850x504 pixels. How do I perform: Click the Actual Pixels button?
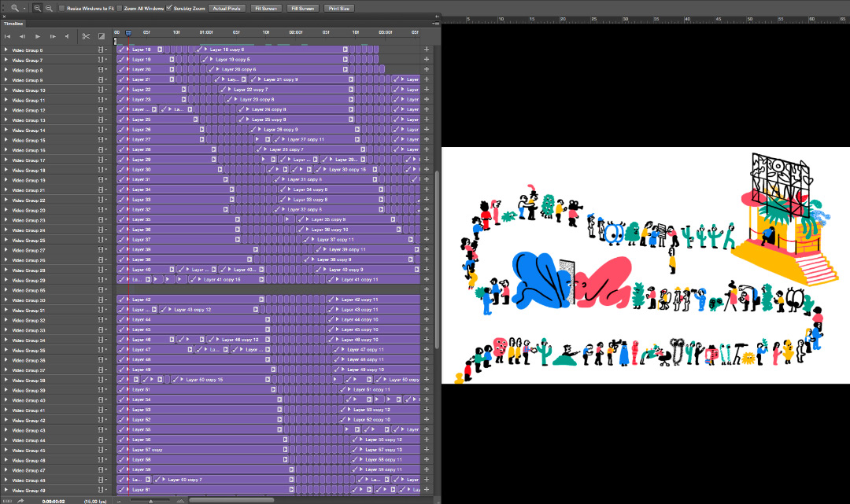227,8
